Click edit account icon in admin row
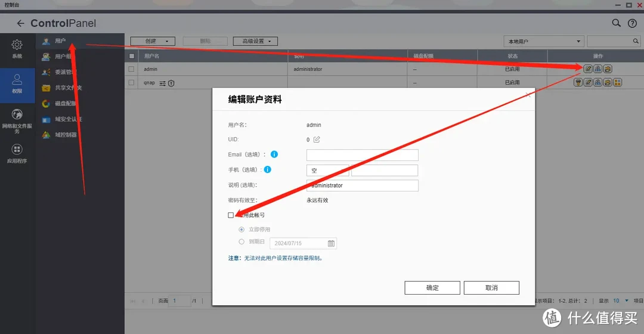Viewport: 644px width, 334px height. 588,69
